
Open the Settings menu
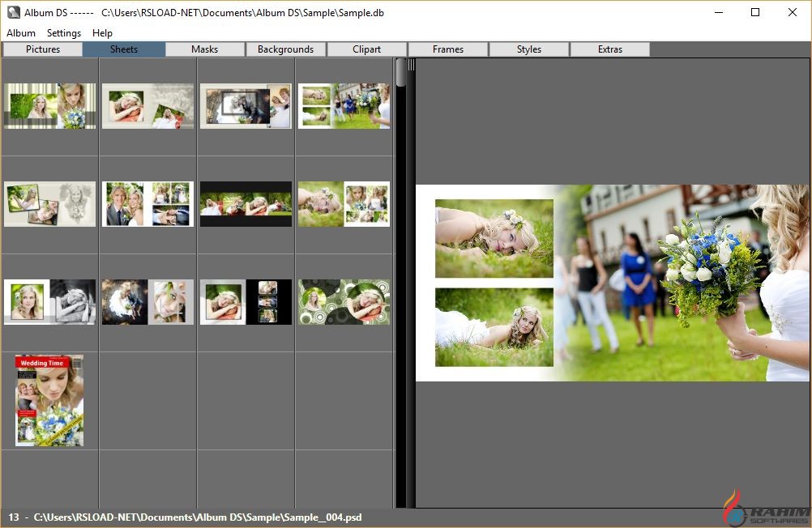[x=64, y=33]
